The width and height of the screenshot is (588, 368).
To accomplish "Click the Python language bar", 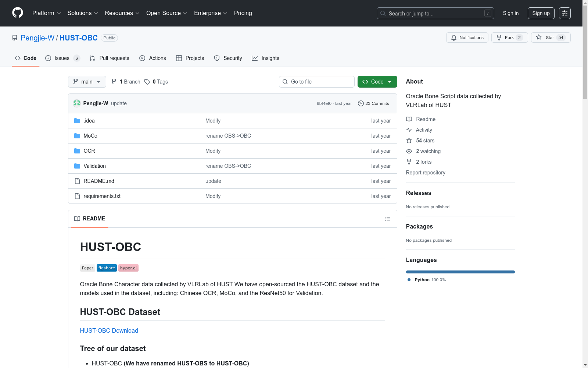I will pos(460,272).
